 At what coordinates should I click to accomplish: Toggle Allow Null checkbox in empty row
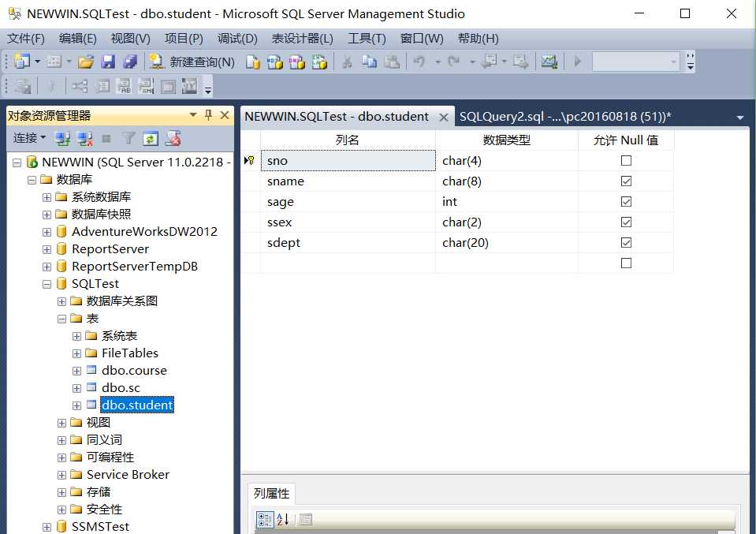626,263
